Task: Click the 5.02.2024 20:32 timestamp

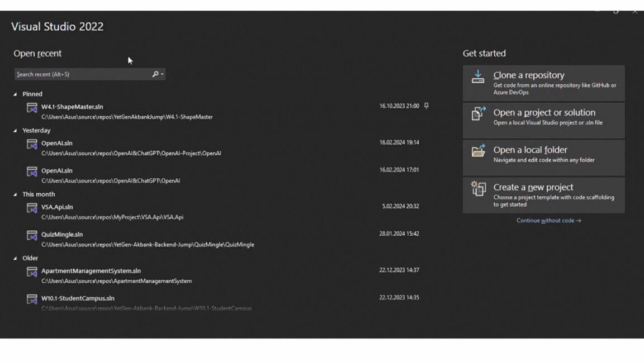Action: pos(400,207)
